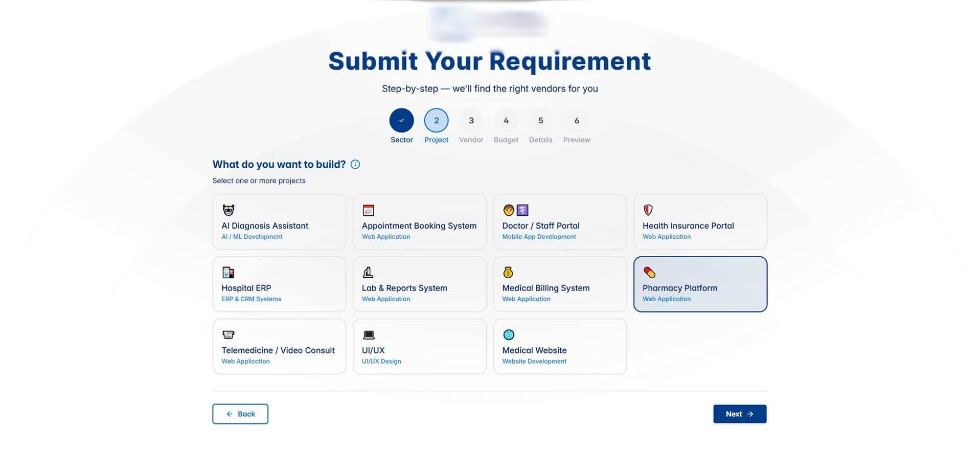Viewport: 980px width, 469px height.
Task: Open step 6 Preview
Action: pos(577,121)
